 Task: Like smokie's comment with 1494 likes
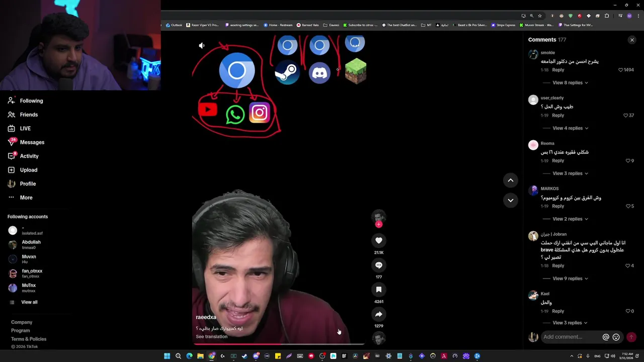point(620,70)
